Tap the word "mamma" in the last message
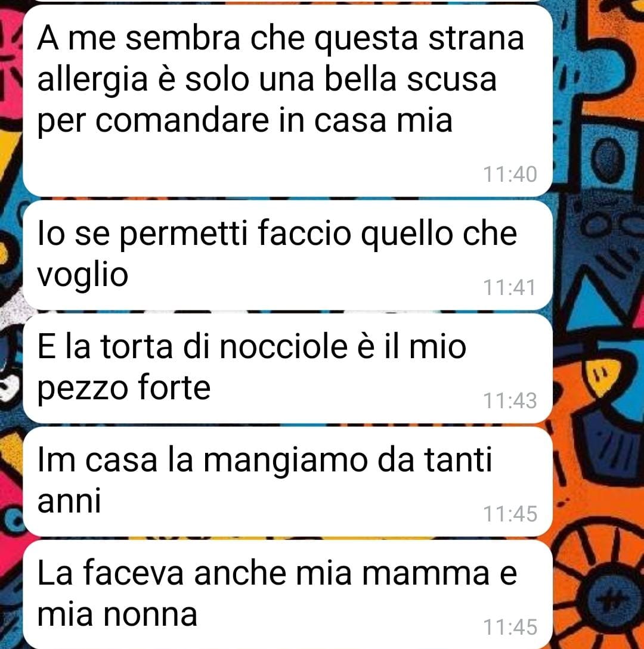The width and height of the screenshot is (644, 649). 425,575
